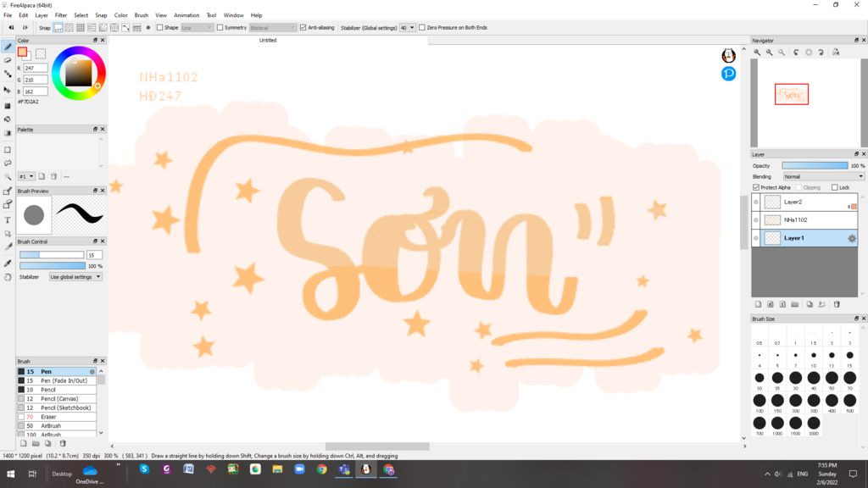This screenshot has width=868, height=488.
Task: Select the Lasso selection tool
Action: pos(8,164)
